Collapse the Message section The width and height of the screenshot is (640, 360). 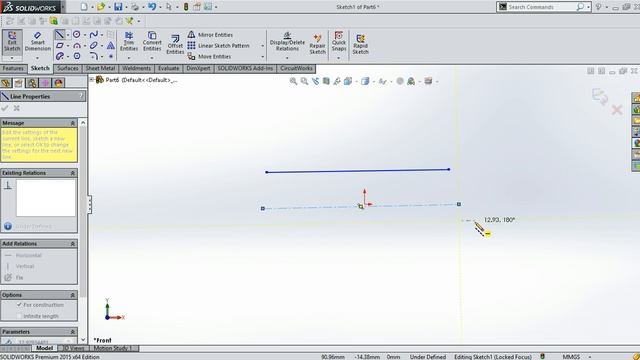[73, 123]
